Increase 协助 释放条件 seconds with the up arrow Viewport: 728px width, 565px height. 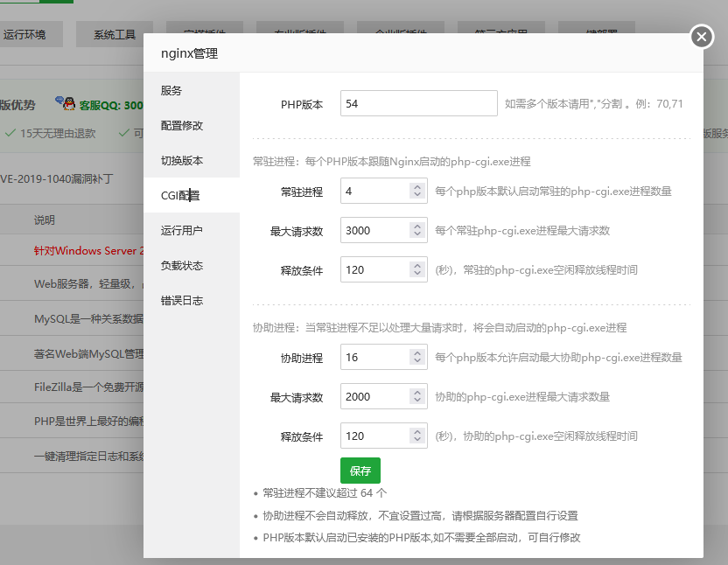[x=416, y=432]
